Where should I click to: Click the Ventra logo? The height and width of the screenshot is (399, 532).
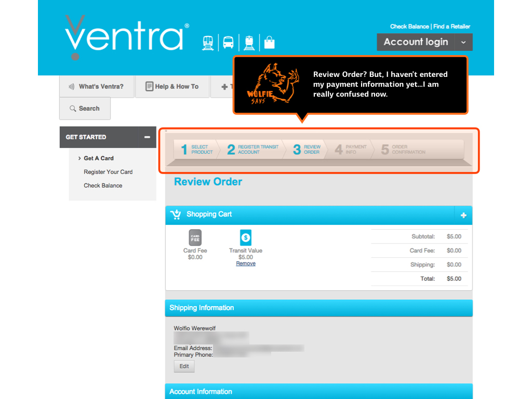(x=125, y=37)
